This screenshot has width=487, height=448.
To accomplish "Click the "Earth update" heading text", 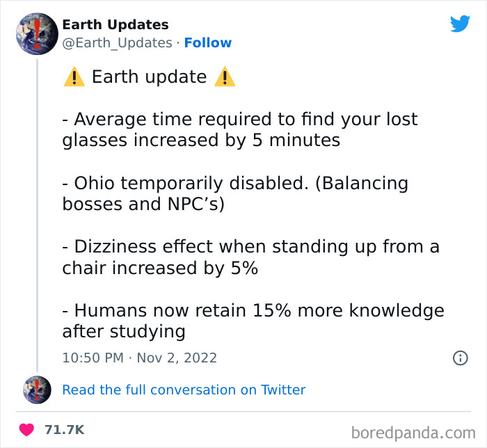I will [149, 77].
